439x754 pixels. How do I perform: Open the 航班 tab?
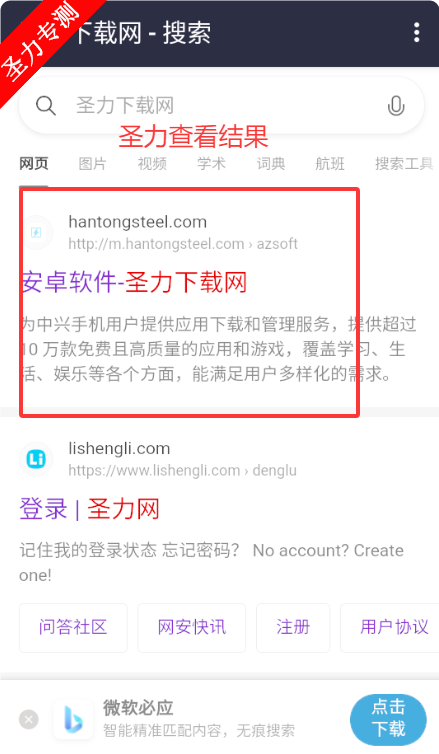[x=330, y=164]
